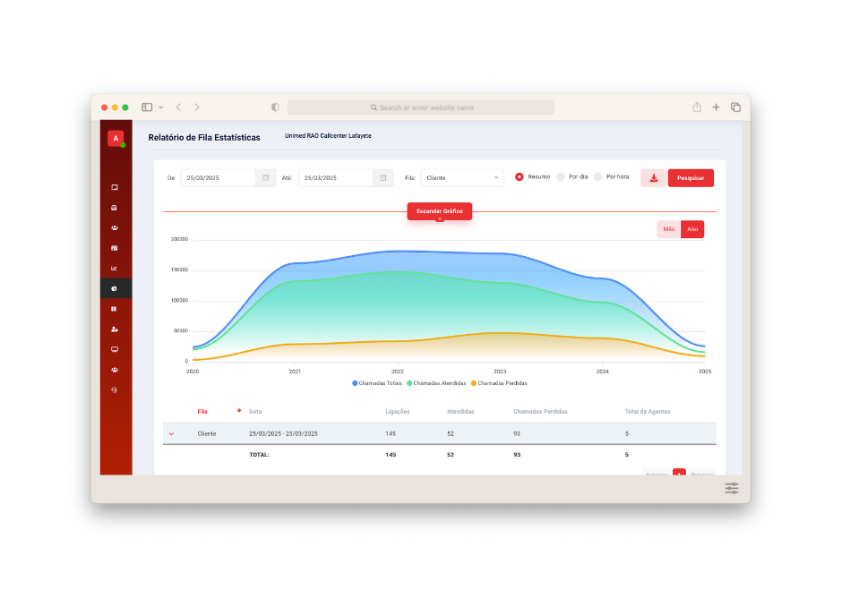
Task: Toggle 'Chamadas Perdidas' series in chart legend
Action: pos(500,383)
